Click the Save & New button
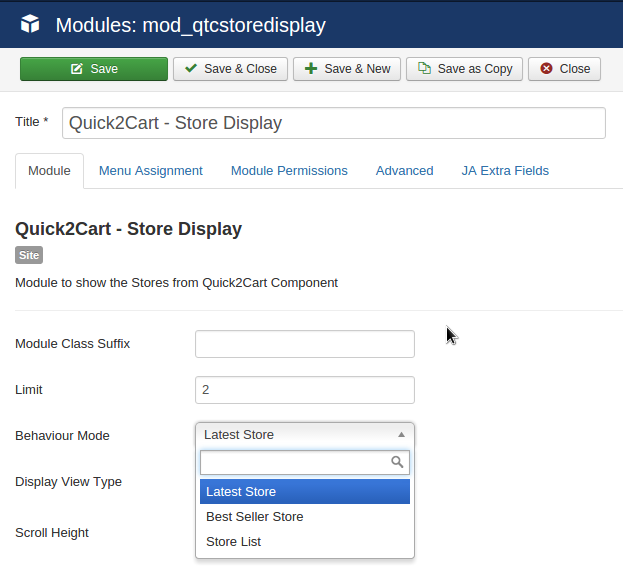The image size is (623, 587). (347, 69)
